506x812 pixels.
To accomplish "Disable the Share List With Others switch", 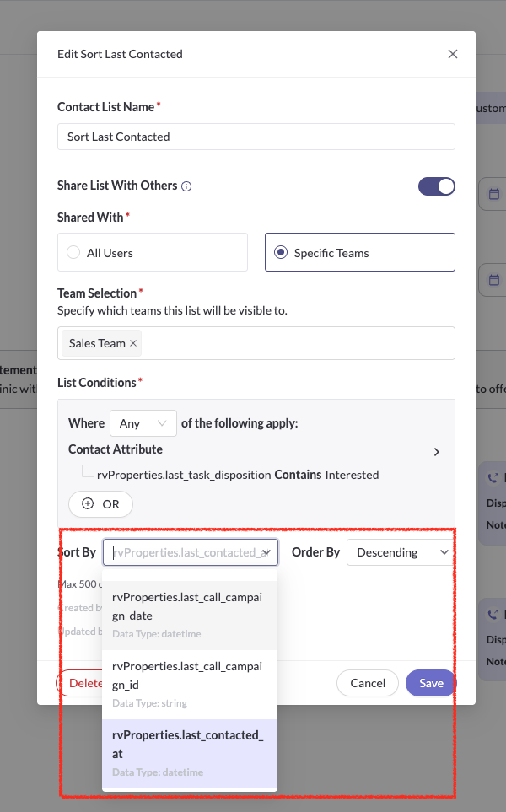I will click(436, 186).
